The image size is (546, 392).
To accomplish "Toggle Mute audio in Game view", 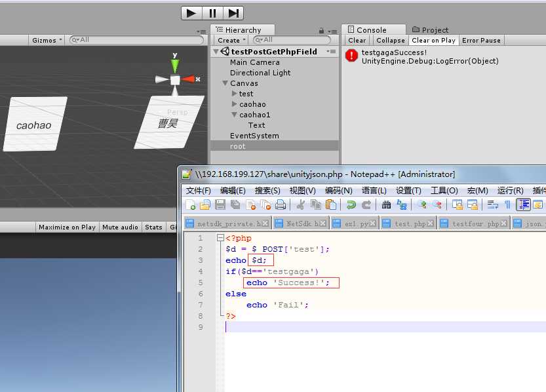I will (120, 227).
